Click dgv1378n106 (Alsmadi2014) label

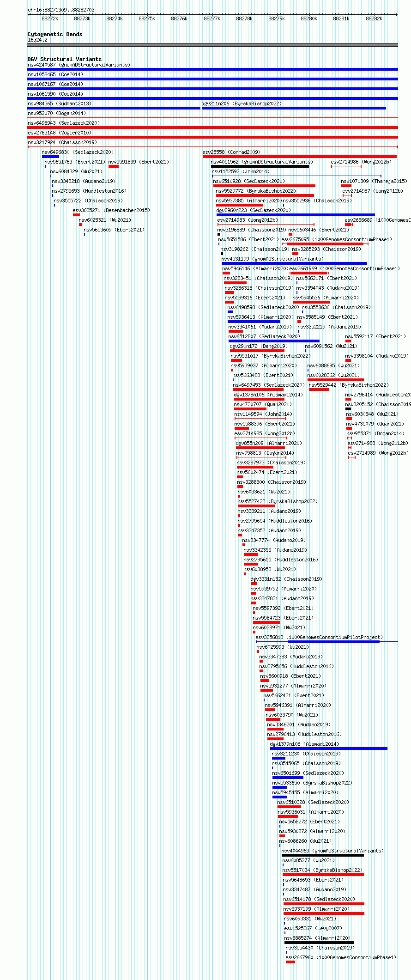point(268,395)
